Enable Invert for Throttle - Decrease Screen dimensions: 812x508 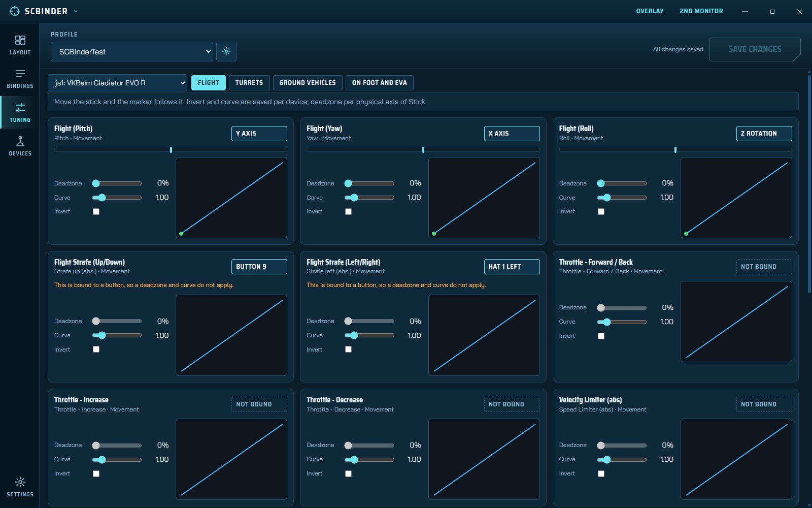click(x=348, y=474)
